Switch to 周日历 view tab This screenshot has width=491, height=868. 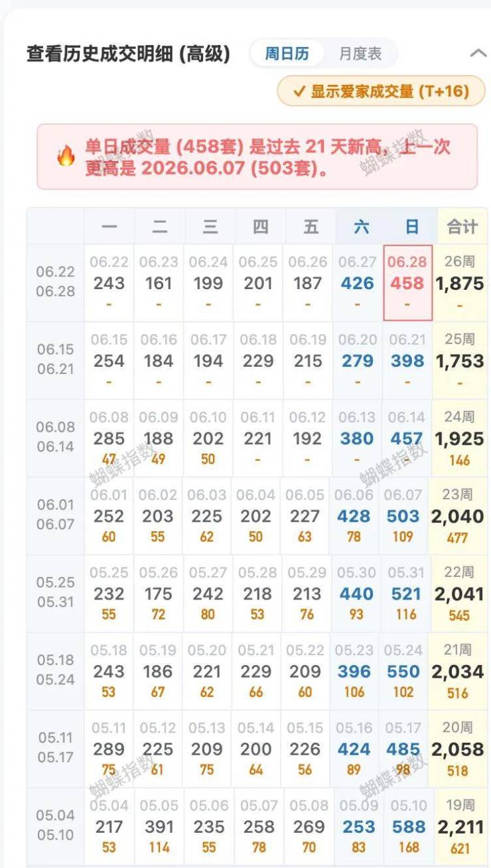pyautogui.click(x=287, y=54)
